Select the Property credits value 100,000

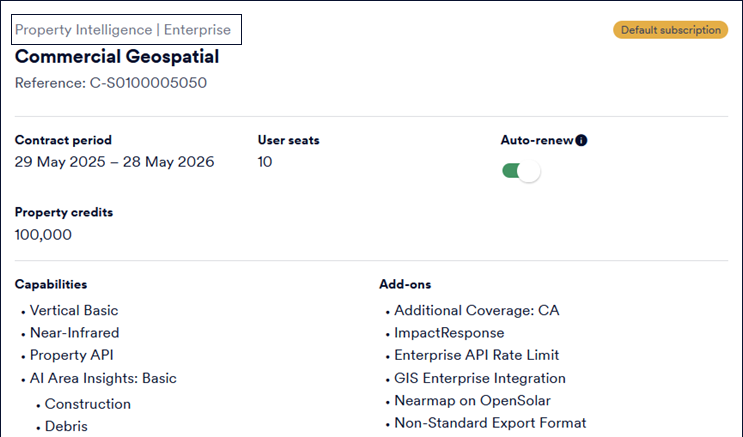[43, 235]
